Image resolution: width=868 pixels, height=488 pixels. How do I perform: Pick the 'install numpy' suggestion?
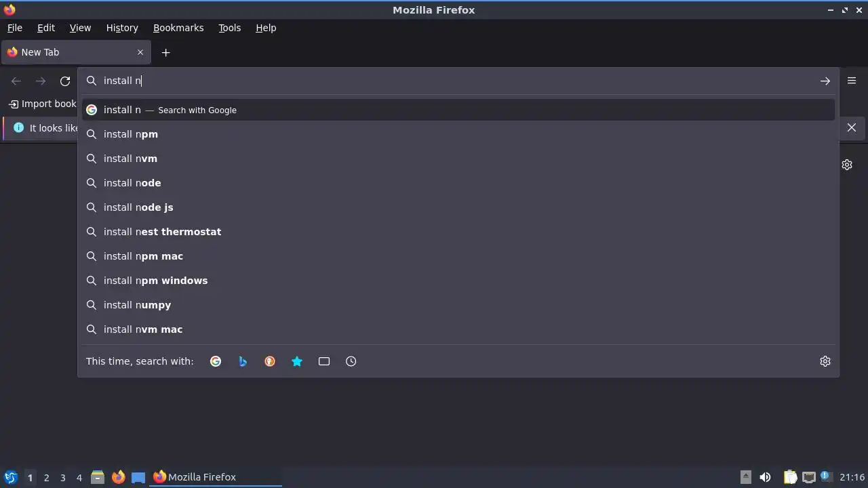(458, 305)
